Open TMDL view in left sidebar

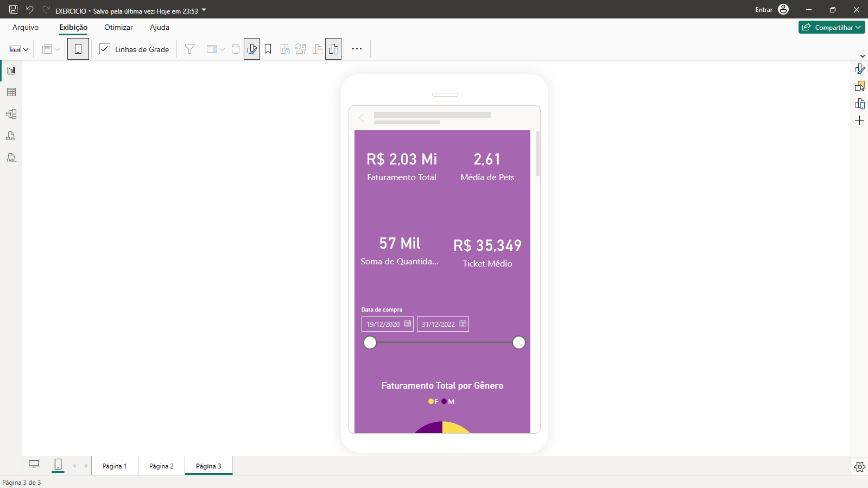pyautogui.click(x=11, y=157)
